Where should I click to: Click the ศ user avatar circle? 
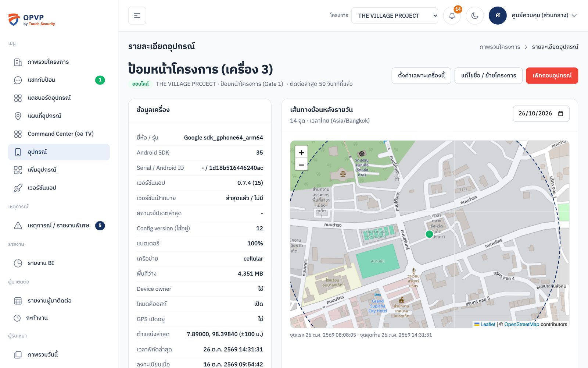pos(498,15)
